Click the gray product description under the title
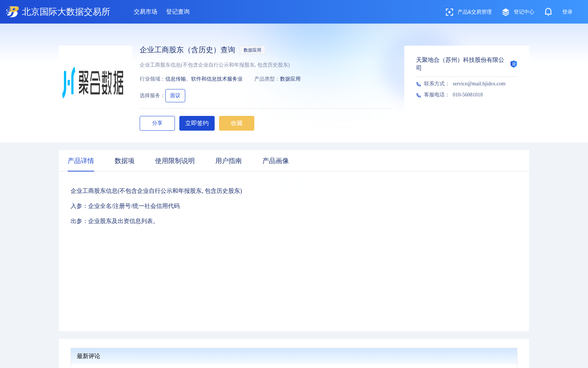The height and width of the screenshot is (368, 588). coord(215,65)
